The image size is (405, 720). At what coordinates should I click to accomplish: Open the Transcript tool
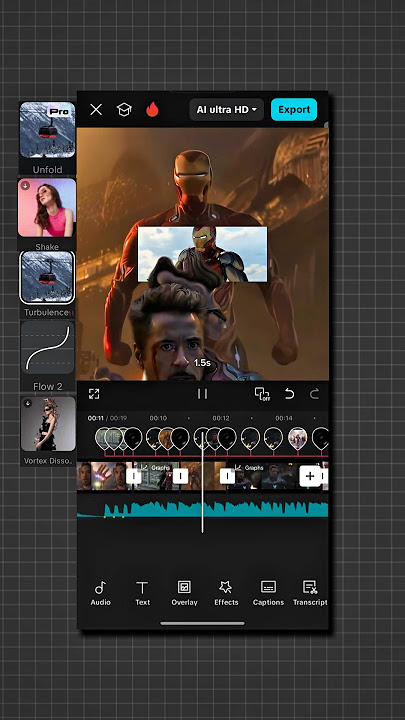310,593
